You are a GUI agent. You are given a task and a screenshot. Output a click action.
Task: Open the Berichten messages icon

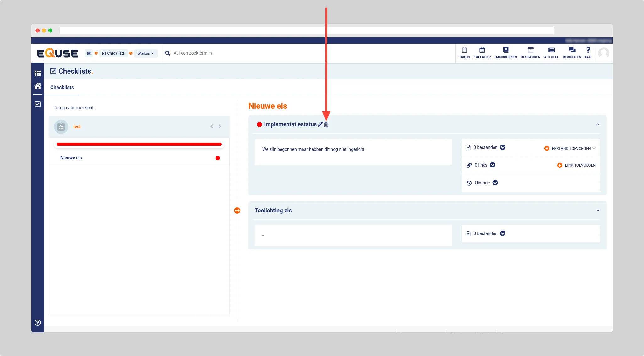coord(571,52)
